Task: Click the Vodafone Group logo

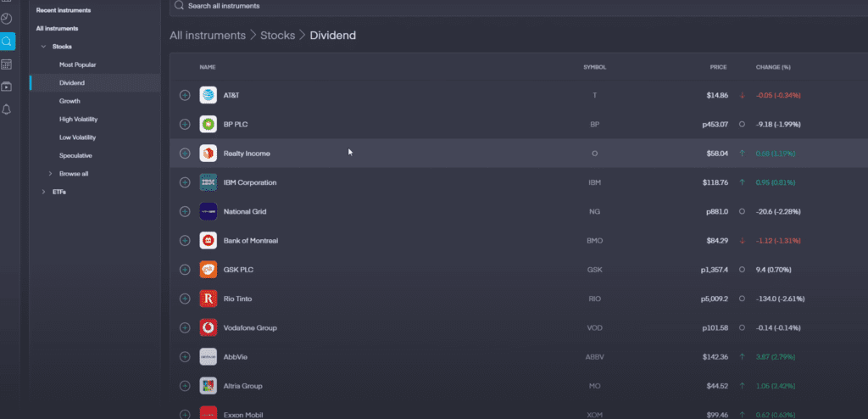Action: click(209, 327)
